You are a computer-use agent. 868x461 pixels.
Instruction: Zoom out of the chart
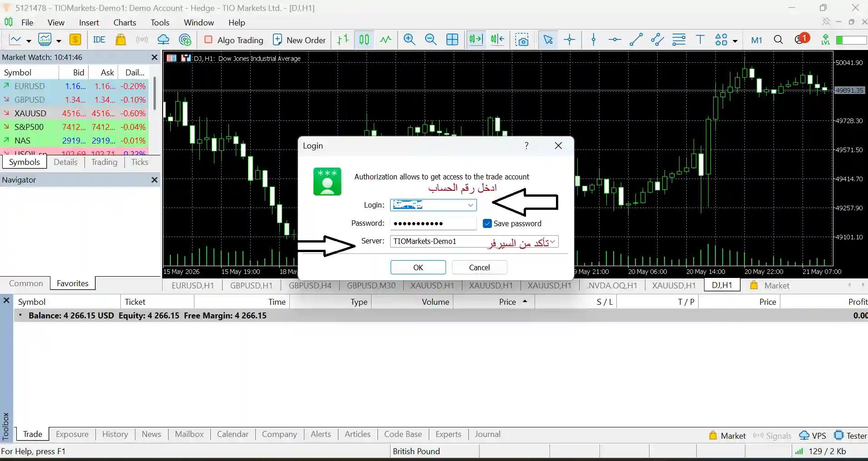431,40
